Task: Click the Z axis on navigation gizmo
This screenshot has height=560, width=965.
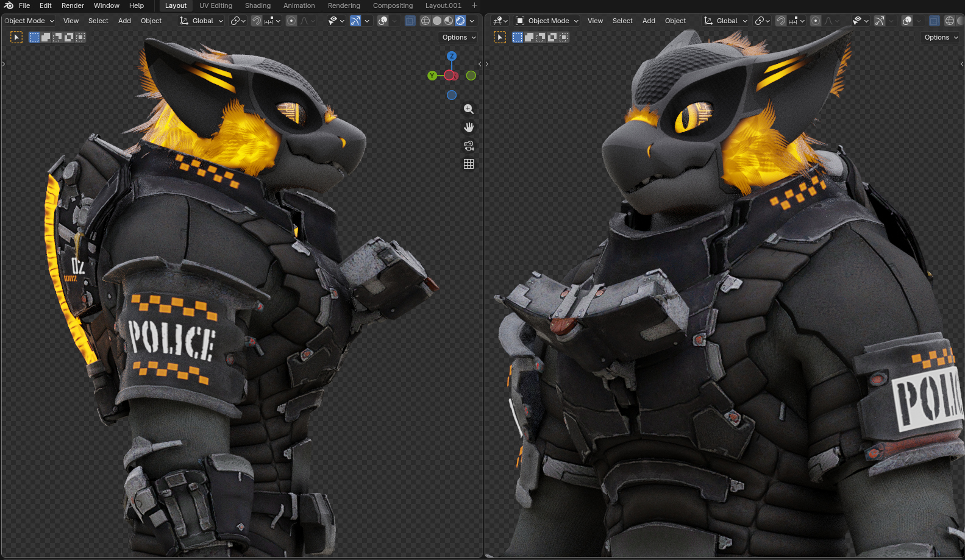Action: [452, 56]
